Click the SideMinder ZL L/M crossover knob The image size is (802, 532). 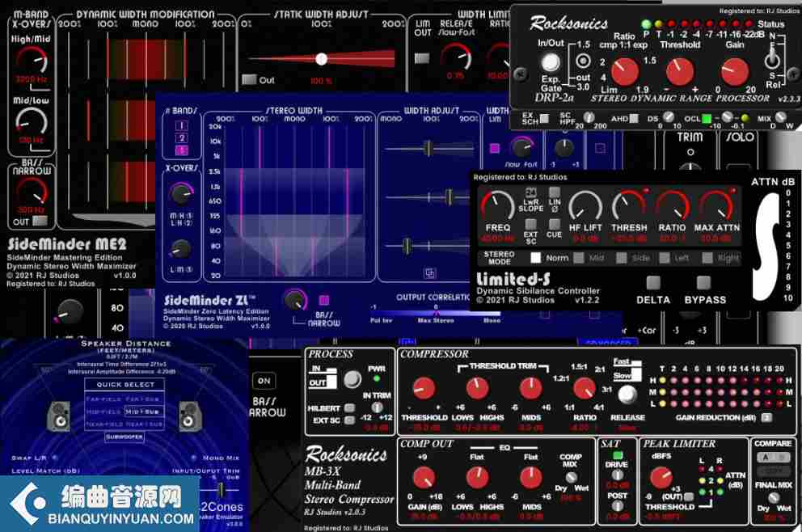[180, 250]
